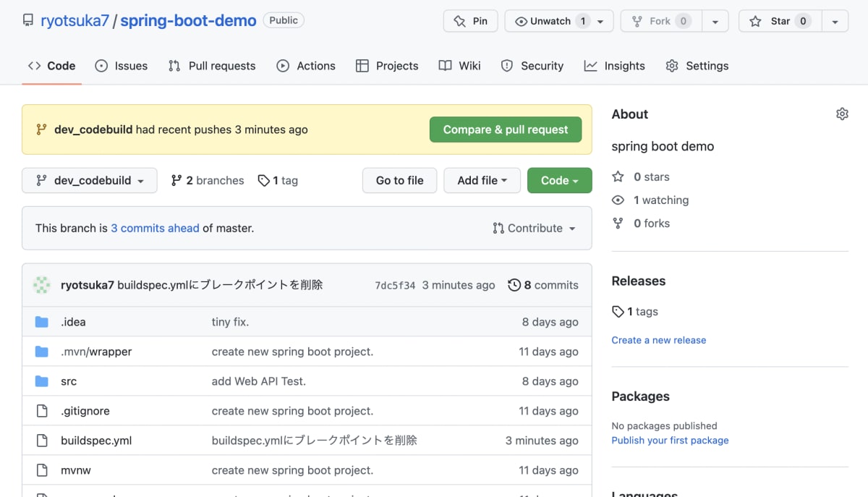Screen dimensions: 868x497
Task: Open the .gitignore file
Action: [x=85, y=411]
